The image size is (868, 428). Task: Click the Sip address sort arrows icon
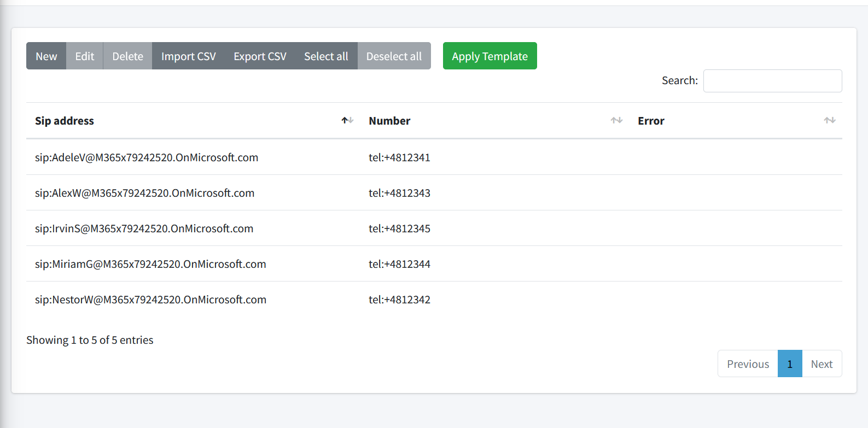pyautogui.click(x=347, y=120)
